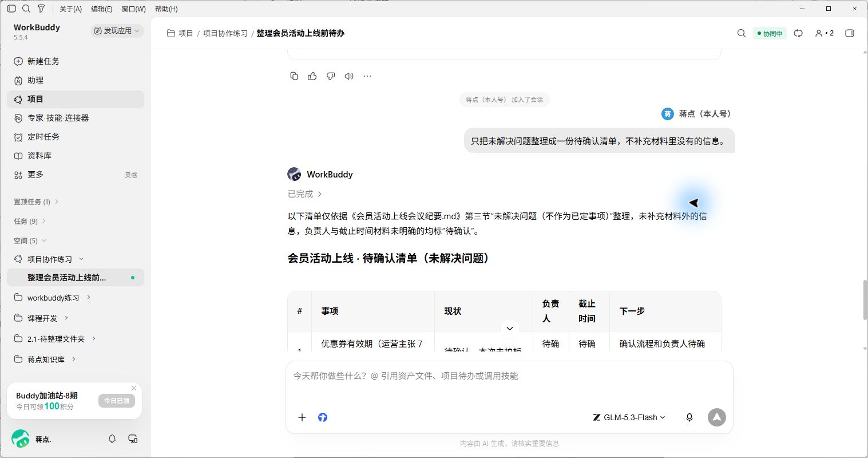Open the collaborators members icon
The width and height of the screenshot is (868, 458).
click(824, 33)
